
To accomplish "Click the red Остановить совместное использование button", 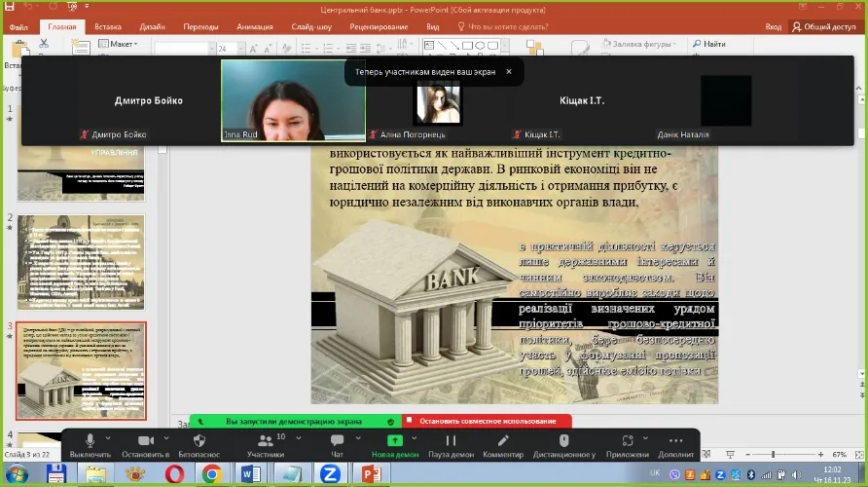I will (487, 421).
